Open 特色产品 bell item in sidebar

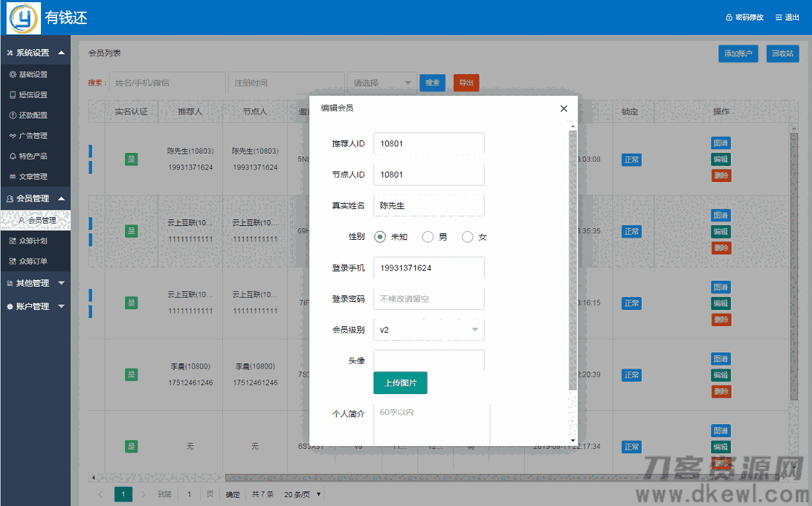[x=12, y=156]
